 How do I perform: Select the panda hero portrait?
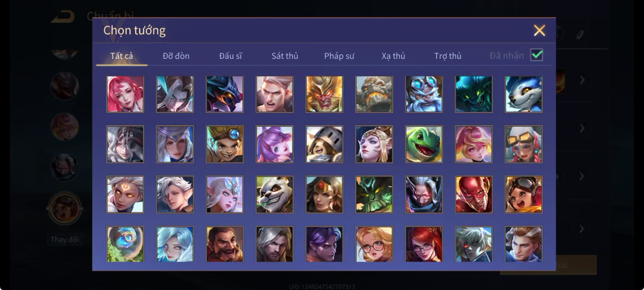pos(274,194)
